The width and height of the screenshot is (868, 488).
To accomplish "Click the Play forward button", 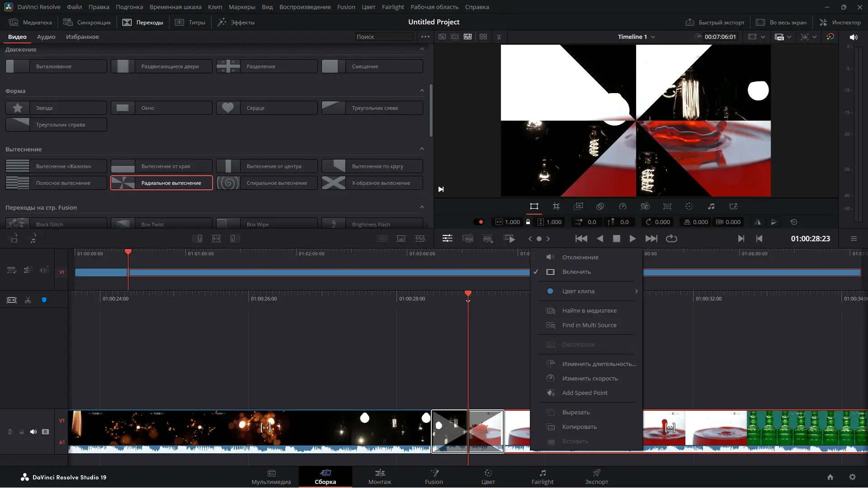I will click(x=632, y=239).
